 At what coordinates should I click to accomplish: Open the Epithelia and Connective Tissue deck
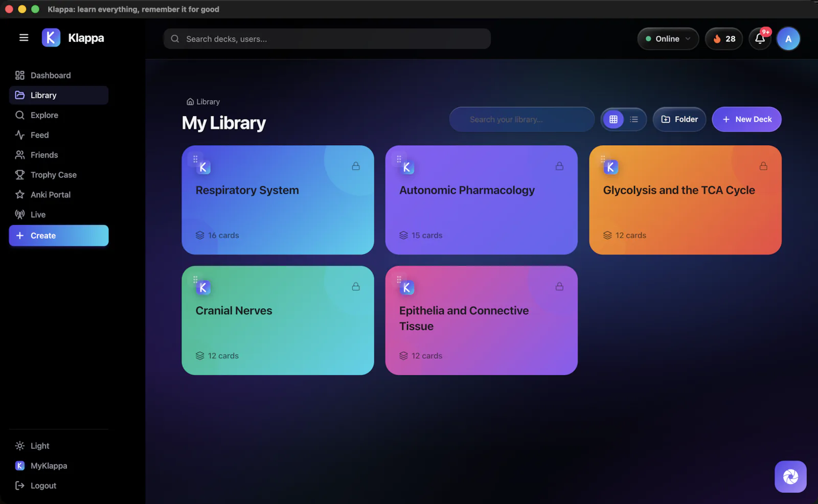pos(481,320)
